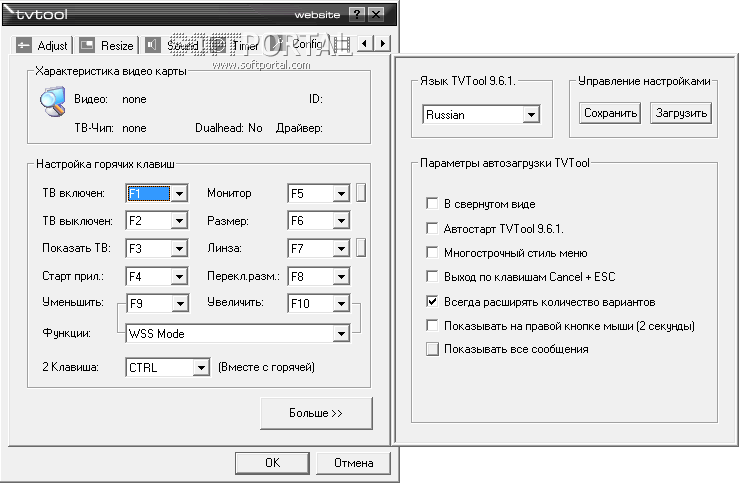The height and width of the screenshot is (483, 741).
Task: Confirm with the OK button
Action: (x=272, y=463)
